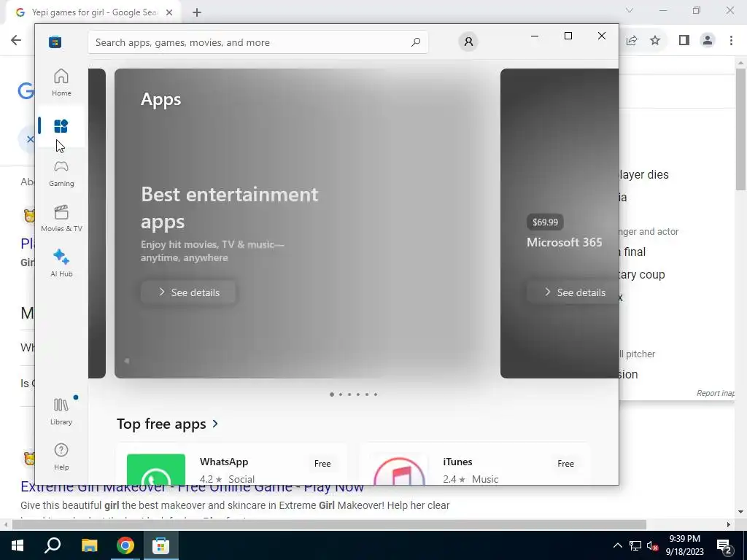The height and width of the screenshot is (560, 747).
Task: Click the Microsoft Store logo icon
Action: click(55, 42)
